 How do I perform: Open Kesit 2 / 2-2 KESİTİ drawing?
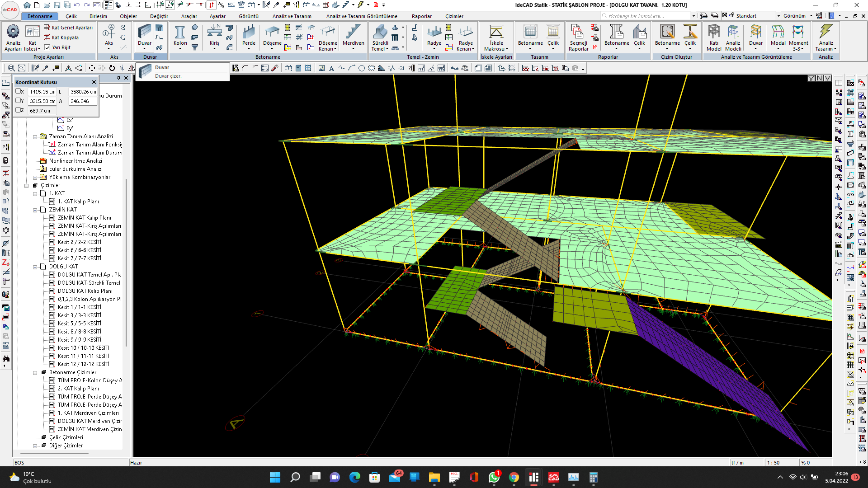coord(79,242)
